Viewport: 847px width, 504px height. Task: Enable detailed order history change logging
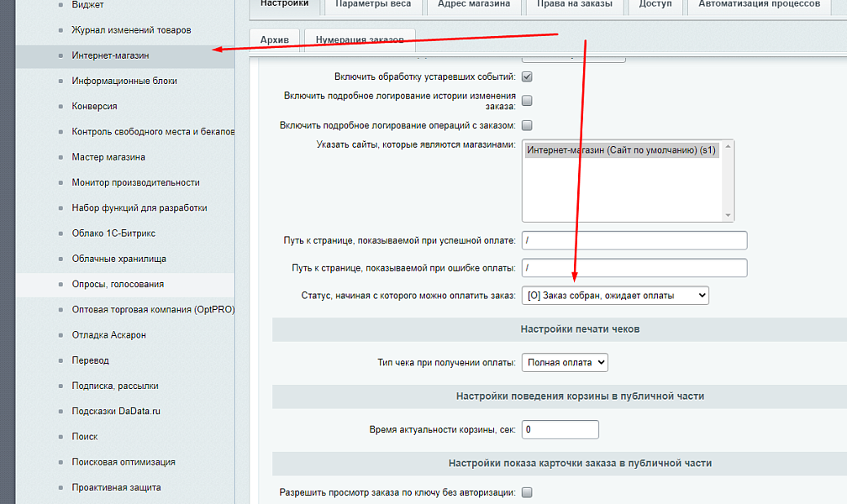[x=528, y=101]
